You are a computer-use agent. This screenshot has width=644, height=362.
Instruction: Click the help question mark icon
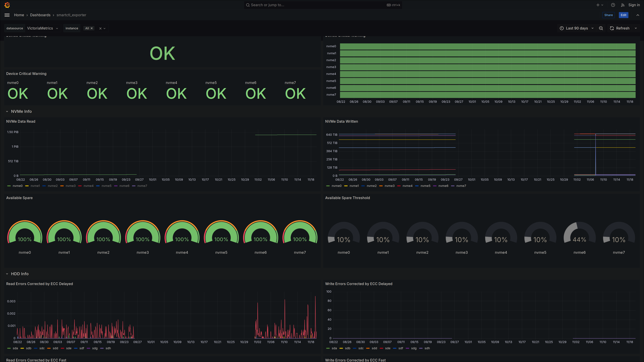point(613,5)
